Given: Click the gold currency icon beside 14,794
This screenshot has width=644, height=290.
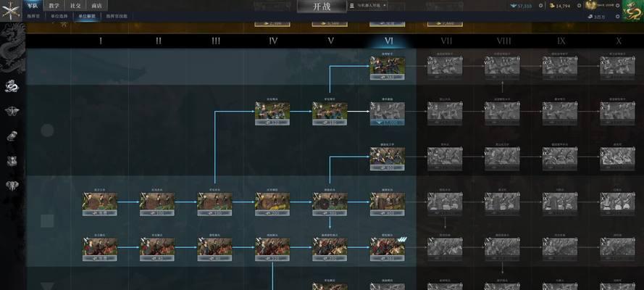Looking at the screenshot, I should pyautogui.click(x=552, y=6).
